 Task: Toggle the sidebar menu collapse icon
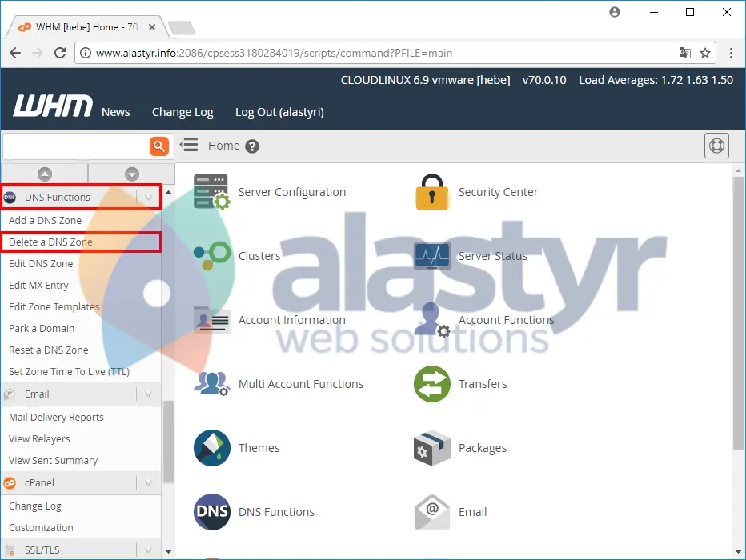[x=189, y=145]
